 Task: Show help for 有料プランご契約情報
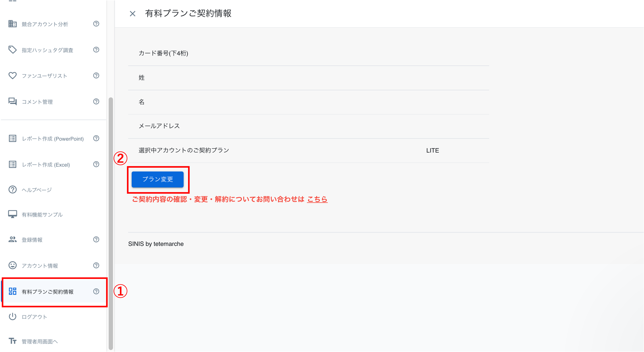tap(96, 292)
